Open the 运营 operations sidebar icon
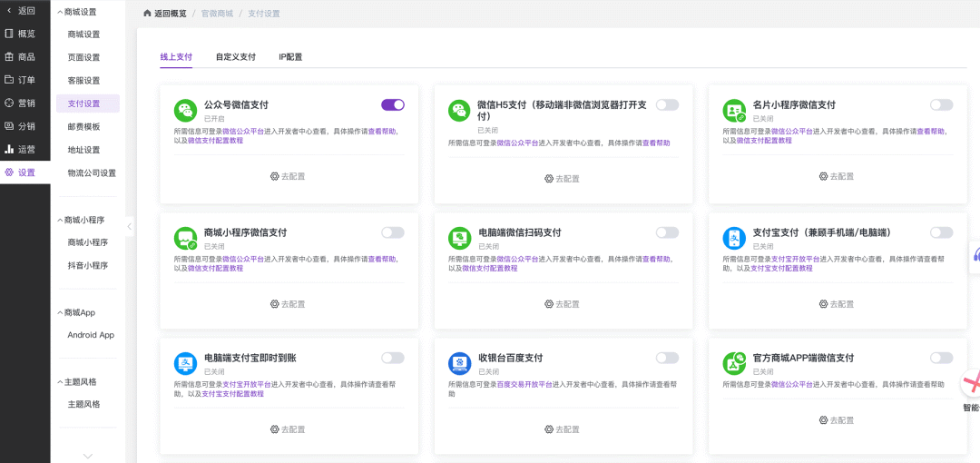Screen dimensions: 980x463 [x=9, y=149]
